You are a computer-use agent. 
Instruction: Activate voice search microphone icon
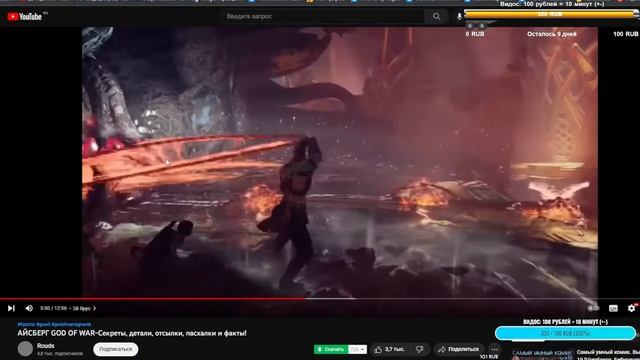(459, 17)
